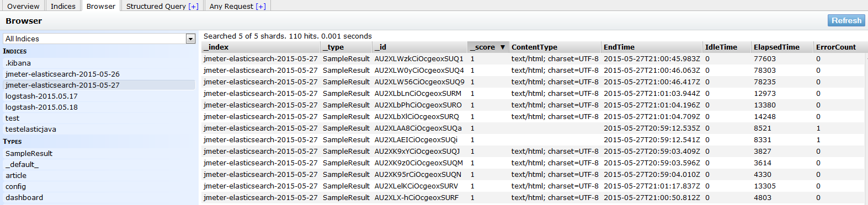Filter by article type

click(x=99, y=175)
